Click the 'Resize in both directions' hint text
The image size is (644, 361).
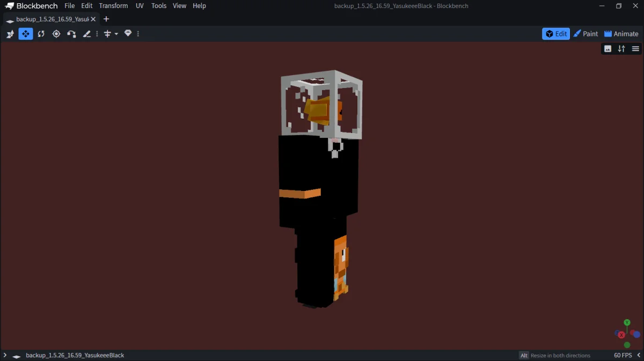coord(560,355)
